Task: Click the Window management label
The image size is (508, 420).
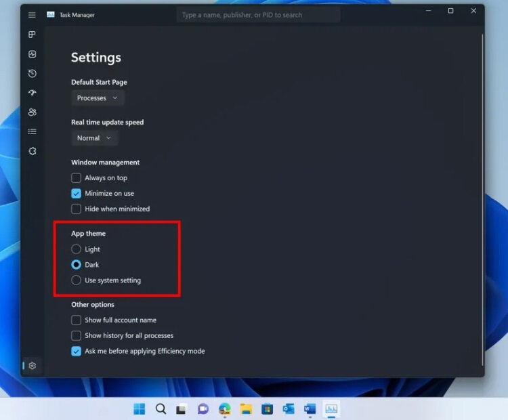Action: [x=105, y=163]
